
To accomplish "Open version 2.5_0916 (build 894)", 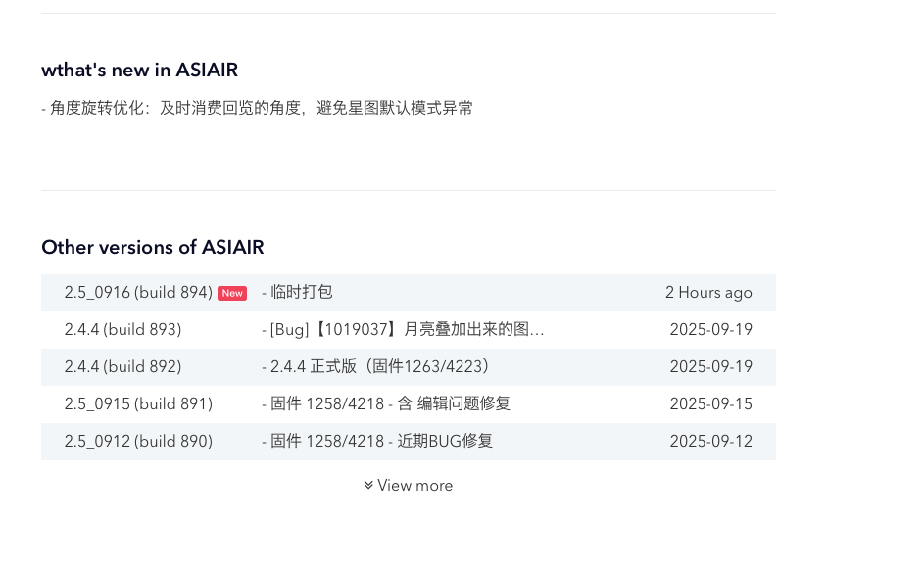I will coord(138,293).
